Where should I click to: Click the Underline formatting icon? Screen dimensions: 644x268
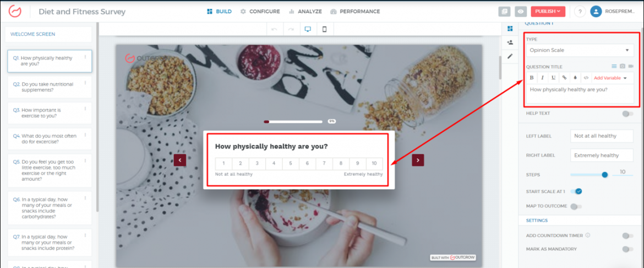pyautogui.click(x=554, y=78)
